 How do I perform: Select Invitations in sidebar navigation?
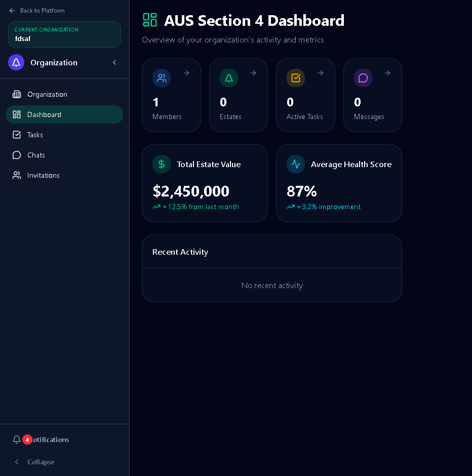point(43,175)
